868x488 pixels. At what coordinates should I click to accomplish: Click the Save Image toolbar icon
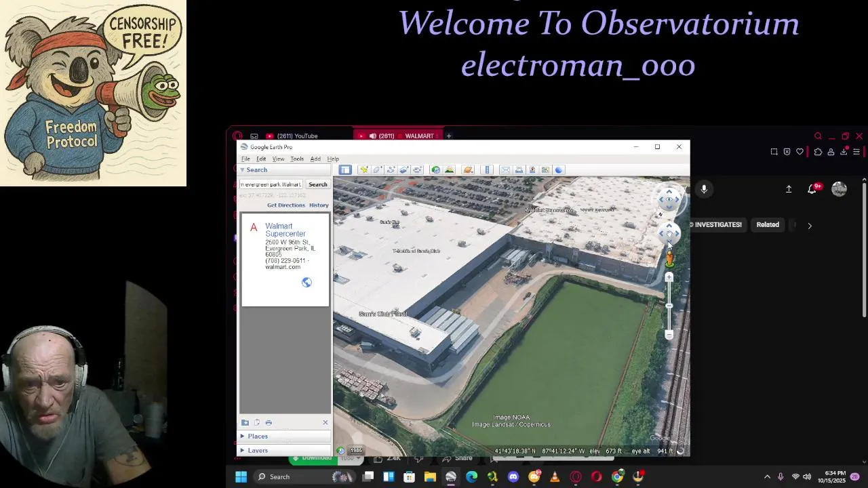pos(532,170)
